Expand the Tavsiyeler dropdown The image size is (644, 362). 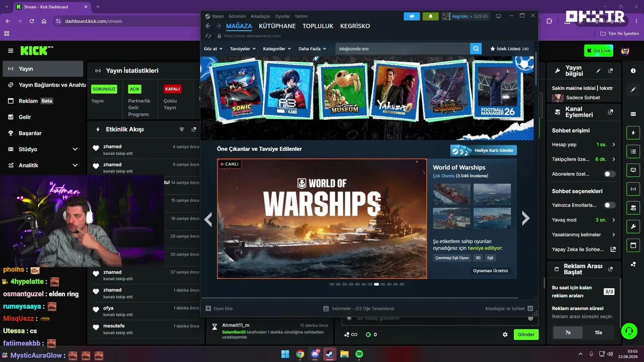tap(243, 49)
